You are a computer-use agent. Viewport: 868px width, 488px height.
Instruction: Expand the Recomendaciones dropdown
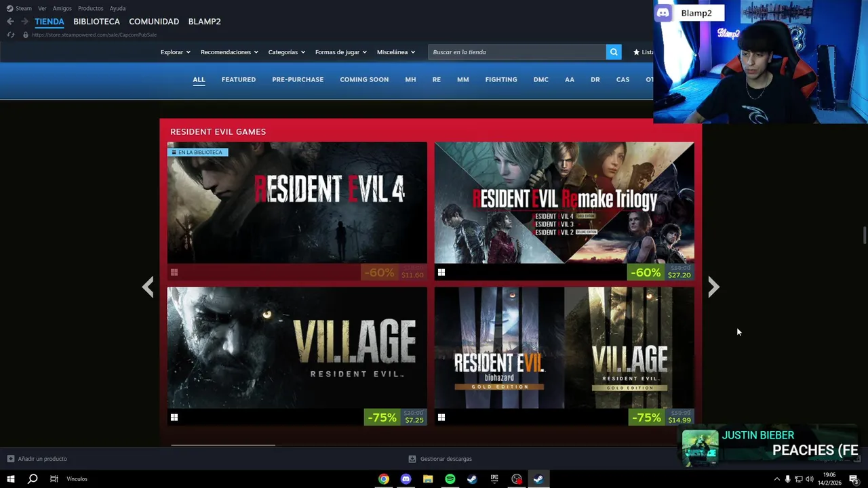(x=229, y=52)
